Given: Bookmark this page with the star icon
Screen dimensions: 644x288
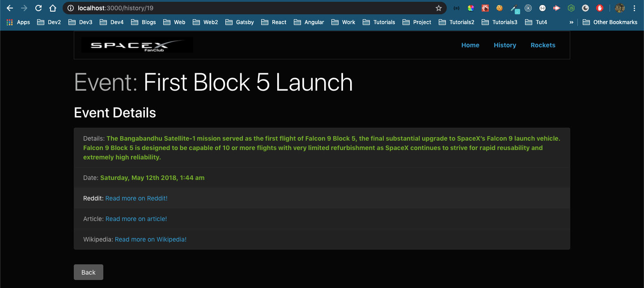Looking at the screenshot, I should [x=439, y=8].
